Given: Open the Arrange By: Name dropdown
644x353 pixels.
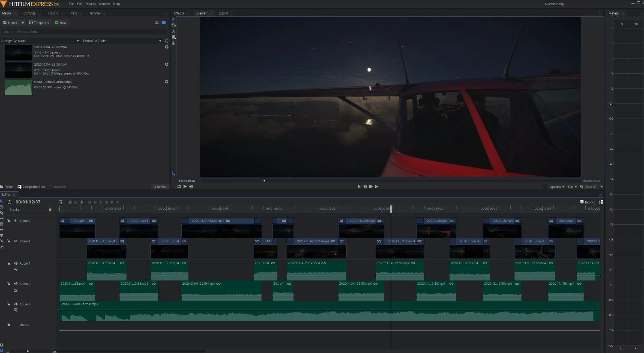Looking at the screenshot, I should click(40, 41).
